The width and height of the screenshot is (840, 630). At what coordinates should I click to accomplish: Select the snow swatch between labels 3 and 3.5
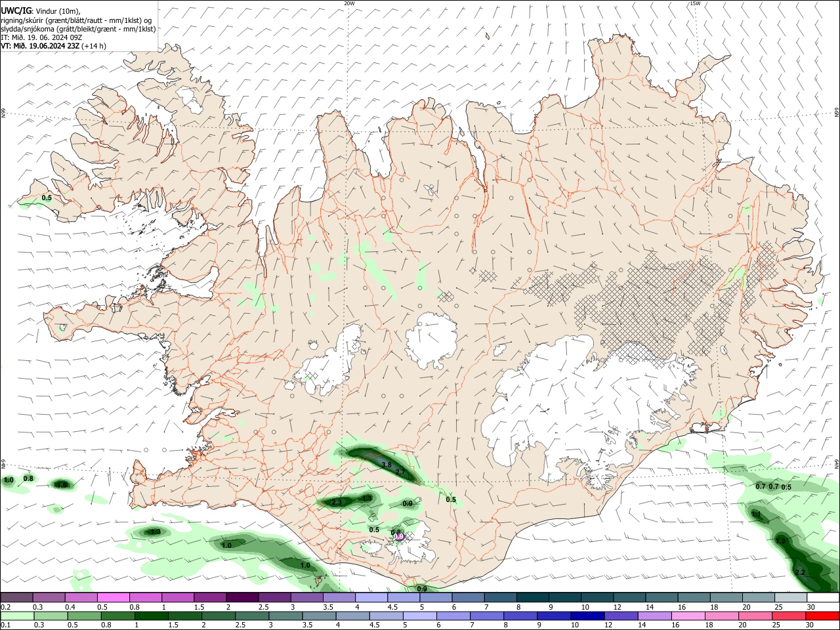pos(306,597)
